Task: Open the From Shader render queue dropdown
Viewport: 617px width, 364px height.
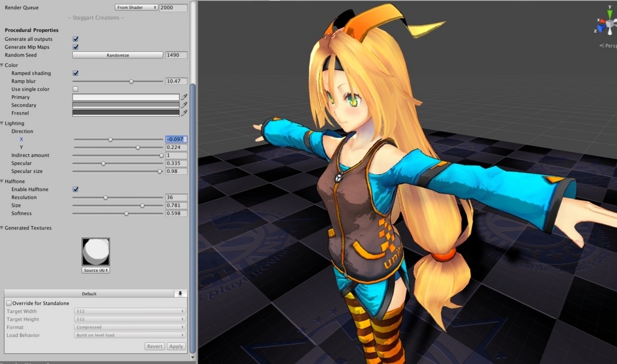Action: pos(136,7)
